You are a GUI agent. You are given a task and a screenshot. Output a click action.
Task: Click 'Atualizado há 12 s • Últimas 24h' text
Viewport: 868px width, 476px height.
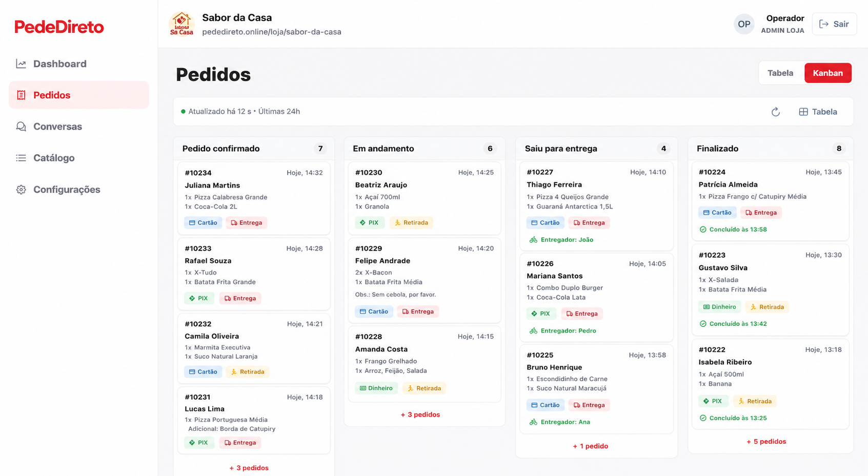click(x=244, y=111)
